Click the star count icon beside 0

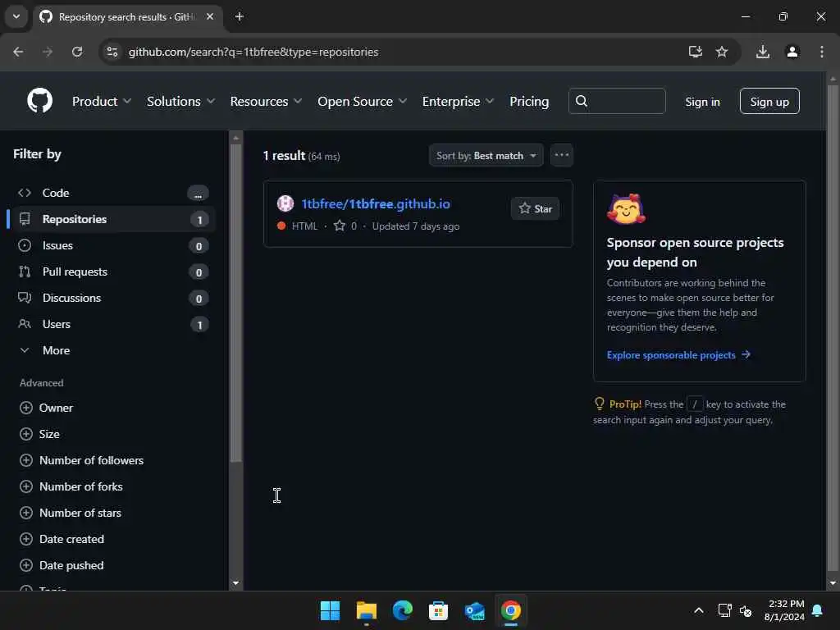coord(339,226)
